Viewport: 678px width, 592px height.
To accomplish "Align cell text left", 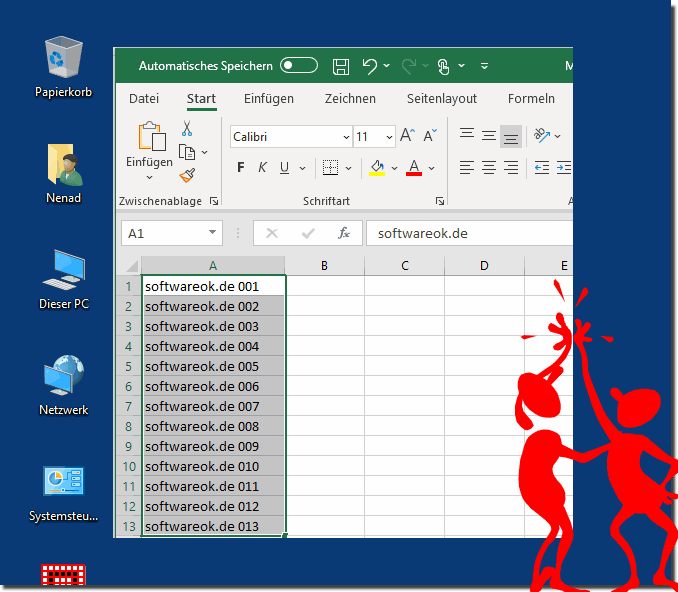I will (x=467, y=167).
